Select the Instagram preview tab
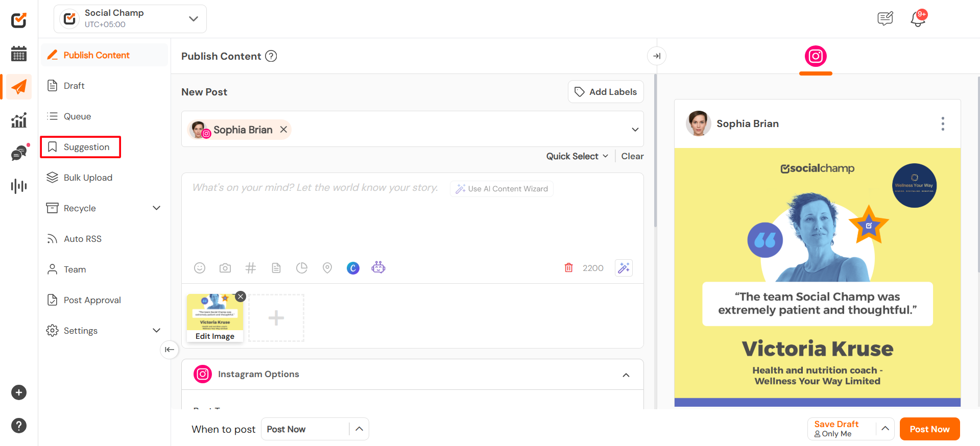Screen dimensions: 980x446 point(816,56)
